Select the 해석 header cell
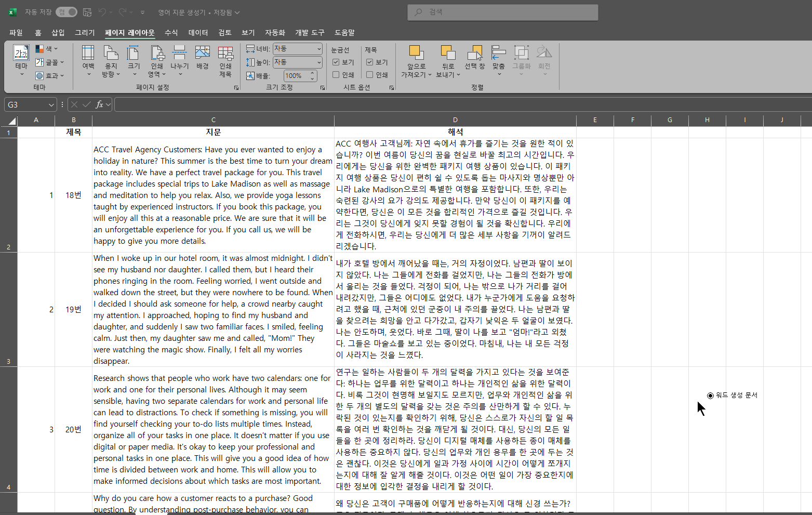This screenshot has width=812, height=515. (456, 133)
